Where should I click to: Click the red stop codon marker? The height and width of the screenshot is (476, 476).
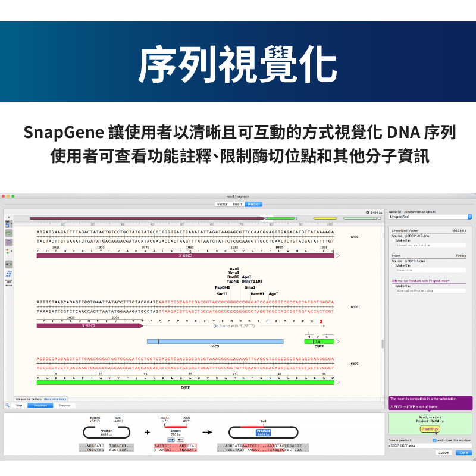pos(321,321)
